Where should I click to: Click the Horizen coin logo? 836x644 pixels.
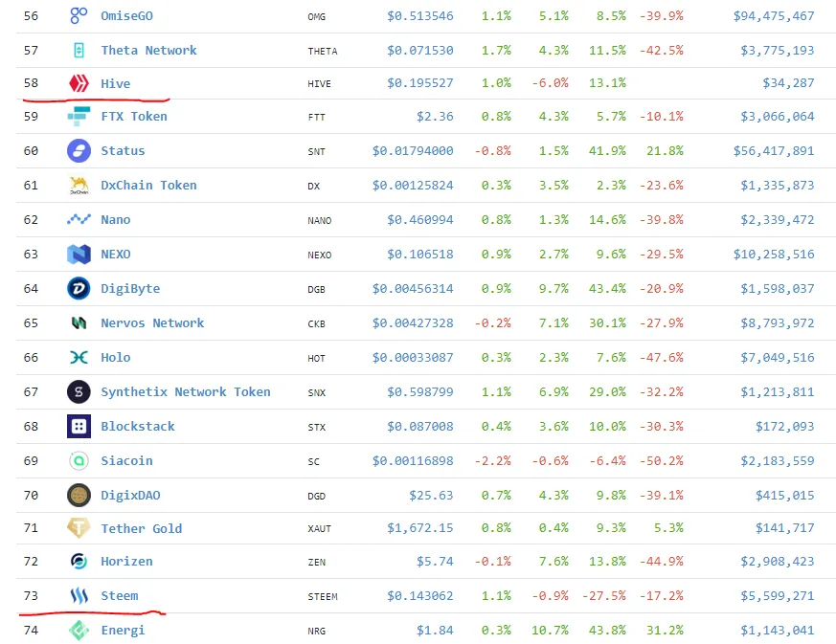point(79,562)
